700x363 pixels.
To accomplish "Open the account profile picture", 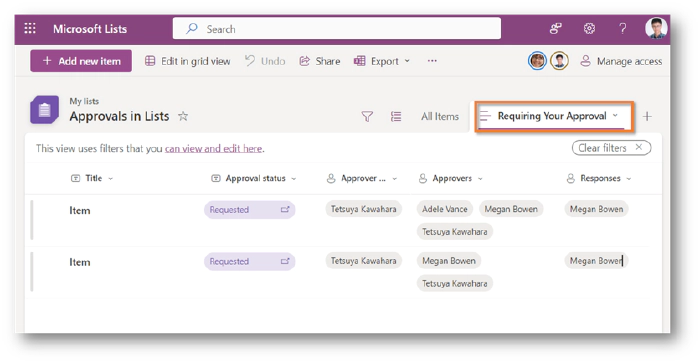I will [656, 29].
